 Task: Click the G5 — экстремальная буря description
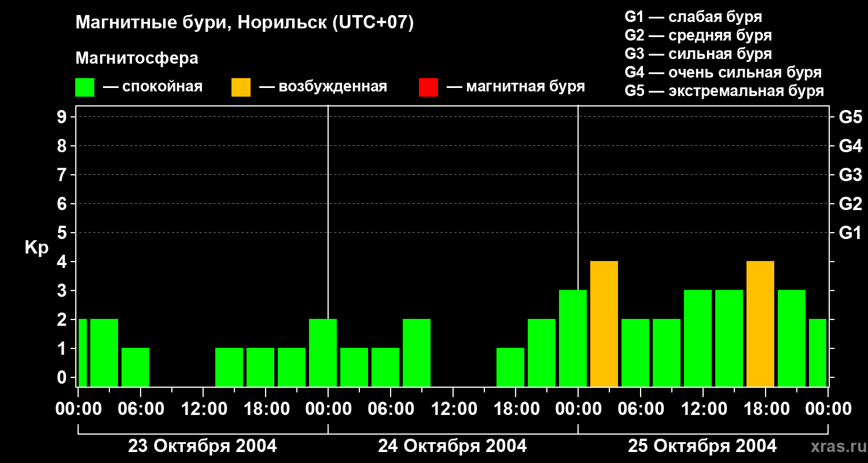pos(724,91)
